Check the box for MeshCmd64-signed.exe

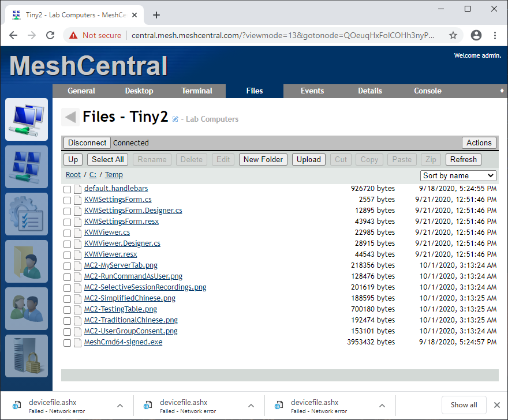(x=67, y=343)
